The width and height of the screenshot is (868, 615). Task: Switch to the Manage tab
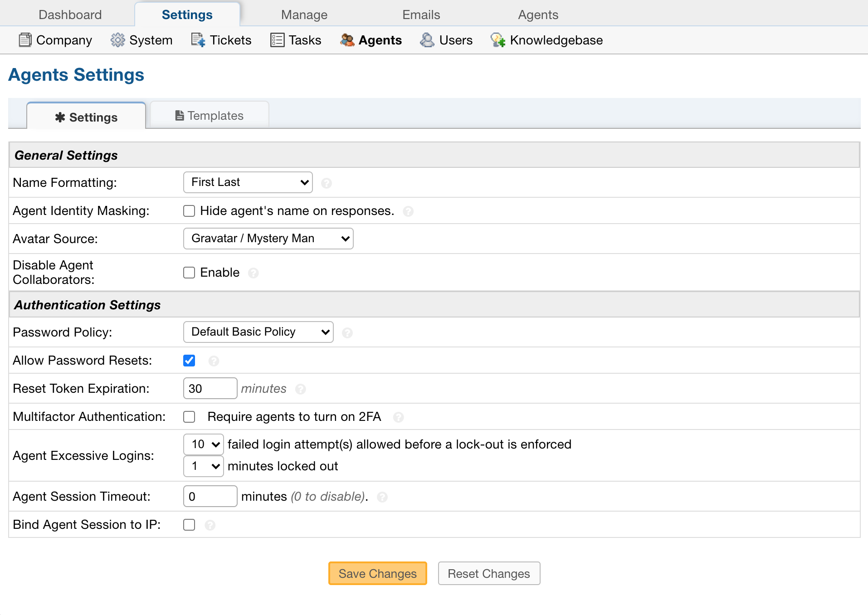[x=304, y=15]
